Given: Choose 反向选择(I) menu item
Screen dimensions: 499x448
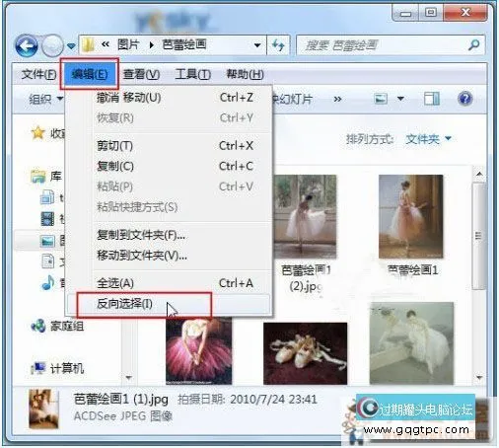Looking at the screenshot, I should [169, 304].
